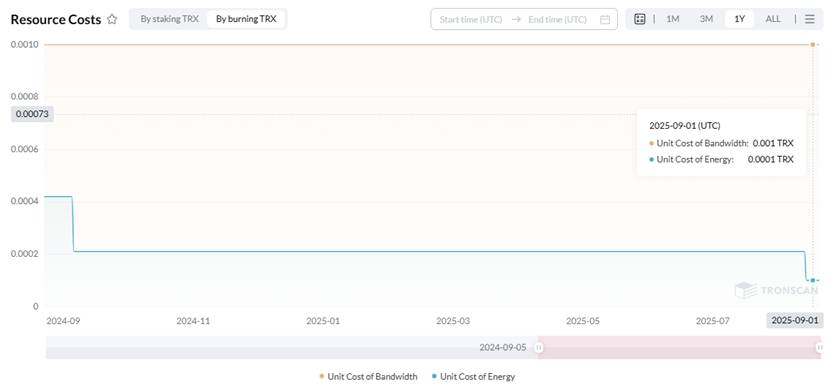Open the hamburger menu icon at top right
This screenshot has height=387, width=831.
point(809,19)
